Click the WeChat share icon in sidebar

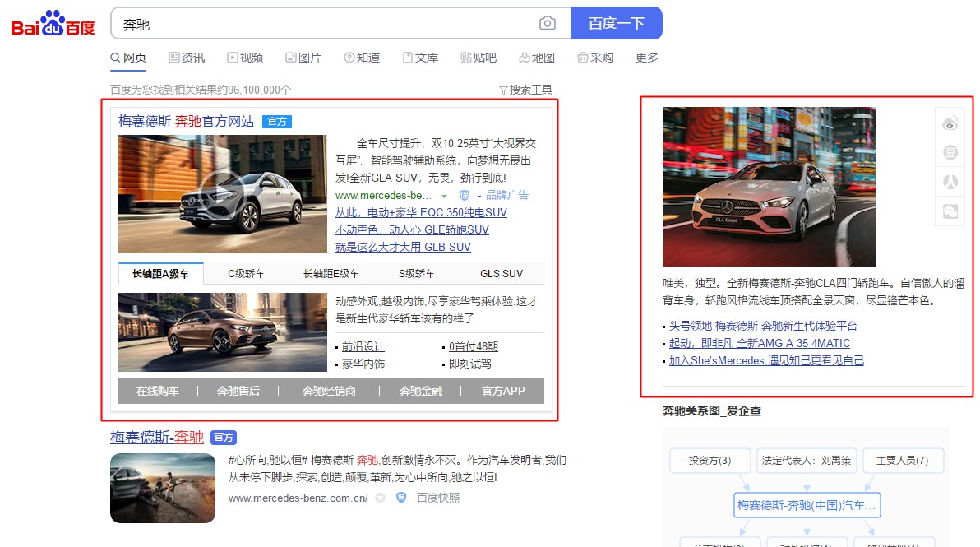pos(950,211)
